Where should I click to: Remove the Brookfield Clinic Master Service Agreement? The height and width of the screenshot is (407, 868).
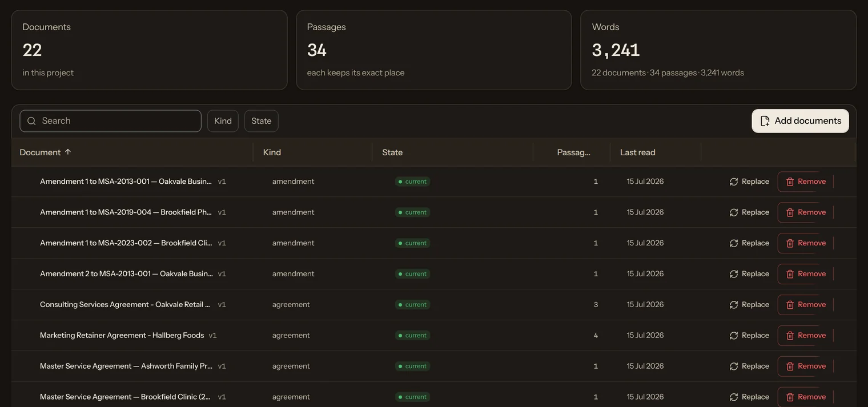[x=806, y=397]
